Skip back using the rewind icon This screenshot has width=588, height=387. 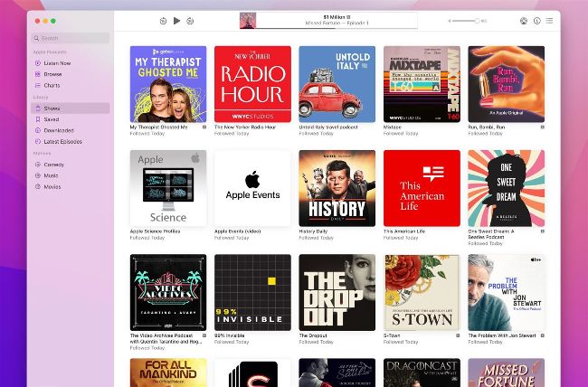click(163, 20)
